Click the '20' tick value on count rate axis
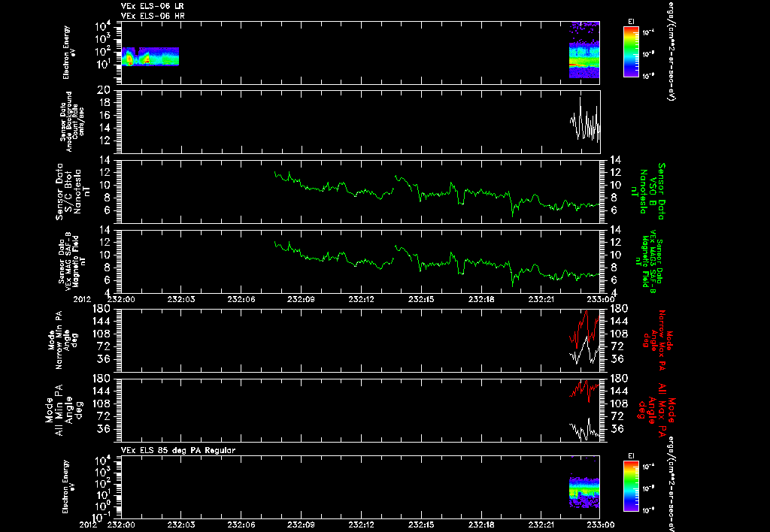This screenshot has height=532, width=770. 103,90
